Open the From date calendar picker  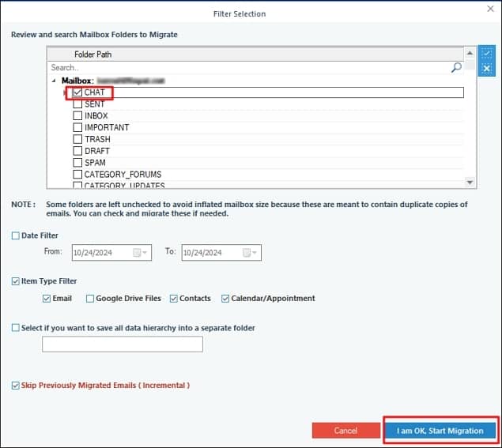[140, 253]
